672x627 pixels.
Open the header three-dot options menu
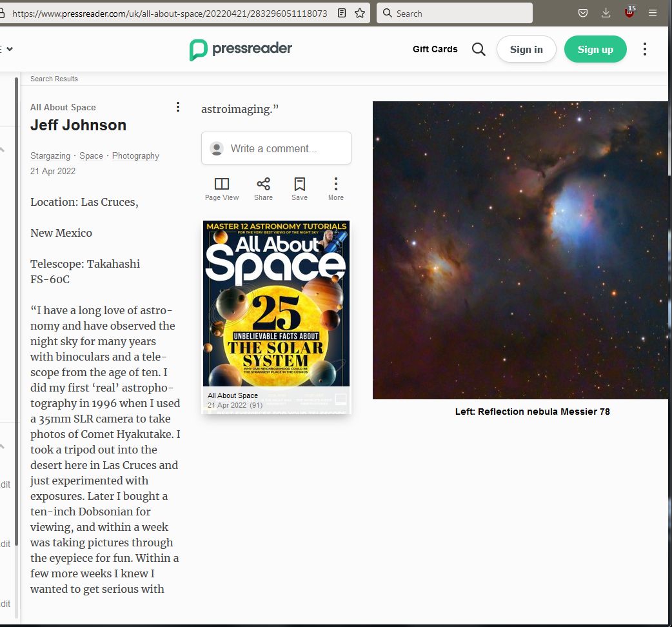(644, 50)
